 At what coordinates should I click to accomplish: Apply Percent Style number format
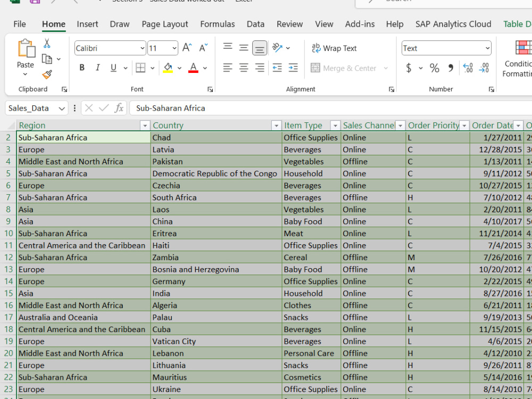click(434, 68)
